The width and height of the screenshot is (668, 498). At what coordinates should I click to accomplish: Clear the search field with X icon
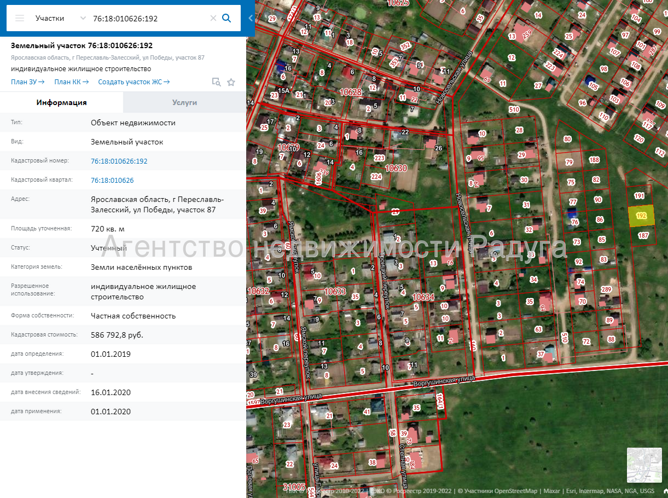(213, 18)
